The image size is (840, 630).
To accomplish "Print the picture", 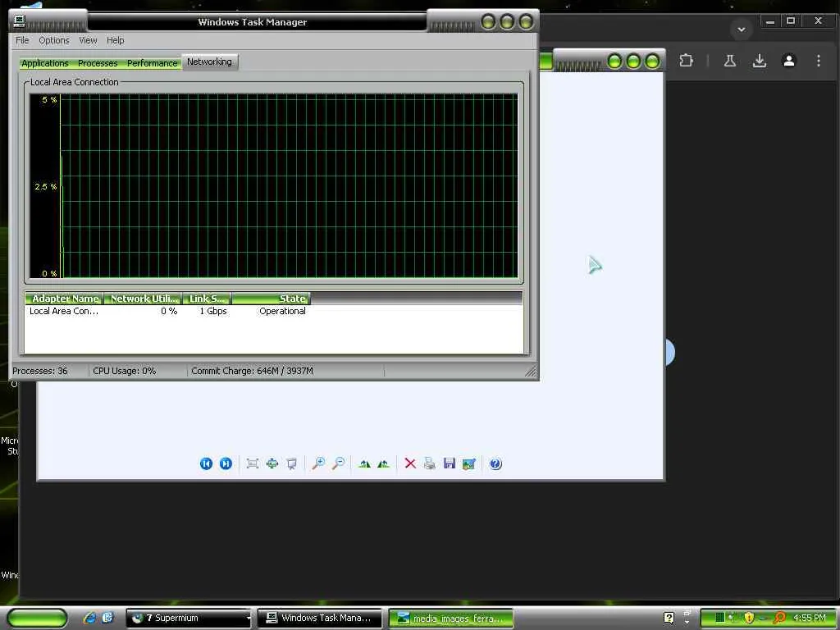I will coord(430,463).
